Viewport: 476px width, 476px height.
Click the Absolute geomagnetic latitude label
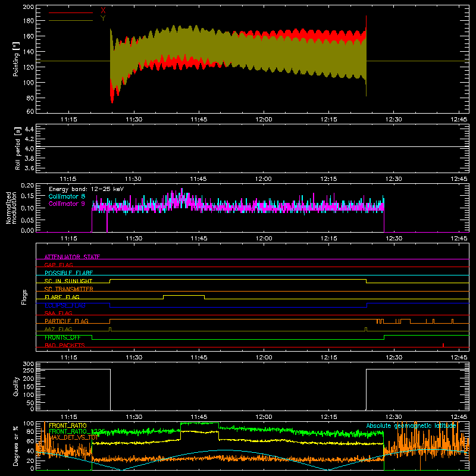click(411, 425)
